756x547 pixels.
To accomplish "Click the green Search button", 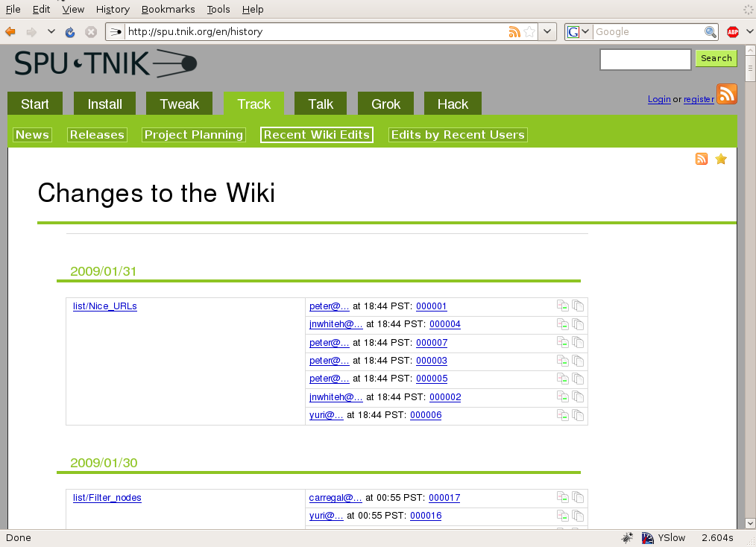I will pos(716,58).
